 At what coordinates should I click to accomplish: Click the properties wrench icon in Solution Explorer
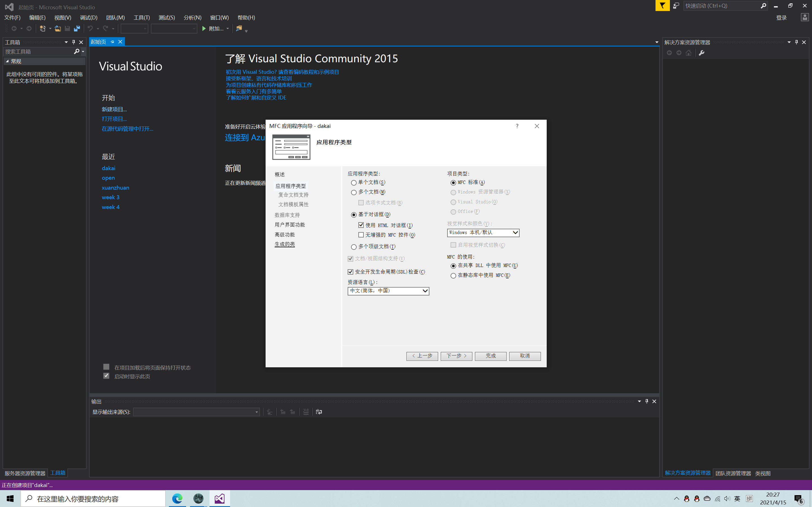pyautogui.click(x=701, y=53)
